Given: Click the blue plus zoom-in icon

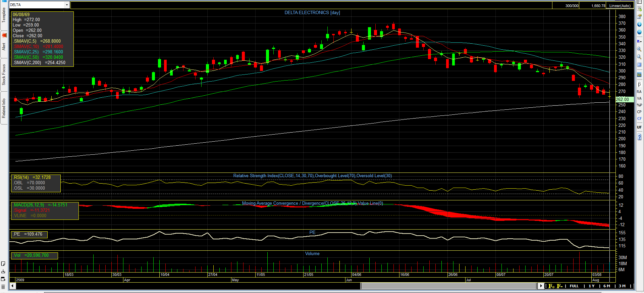Looking at the screenshot, I should (x=639, y=25).
